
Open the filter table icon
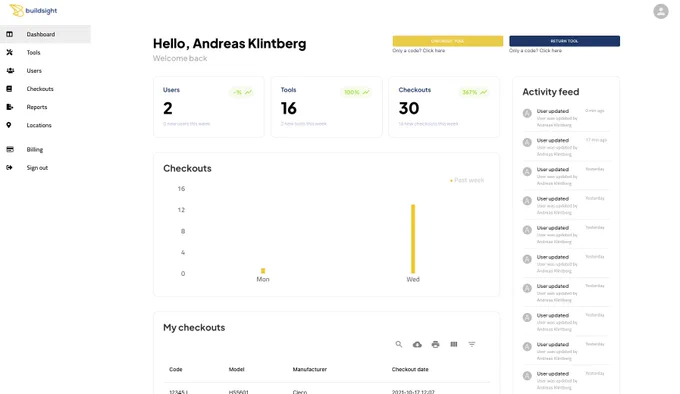(x=472, y=344)
